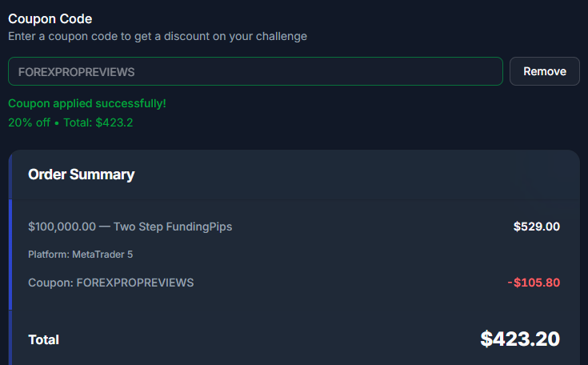Click the $529.00 challenge price

coord(536,227)
